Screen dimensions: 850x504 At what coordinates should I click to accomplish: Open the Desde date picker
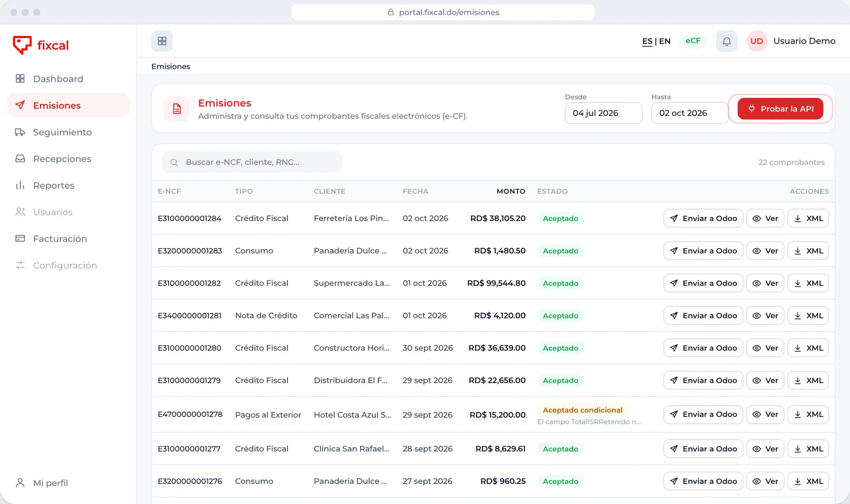point(603,113)
